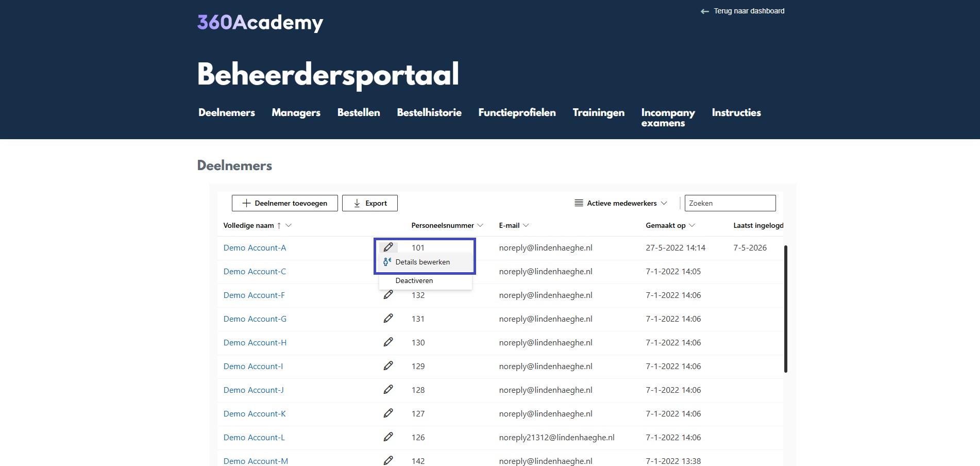Click the pencil icon for Demo Account-J
980x466 pixels.
click(x=388, y=390)
